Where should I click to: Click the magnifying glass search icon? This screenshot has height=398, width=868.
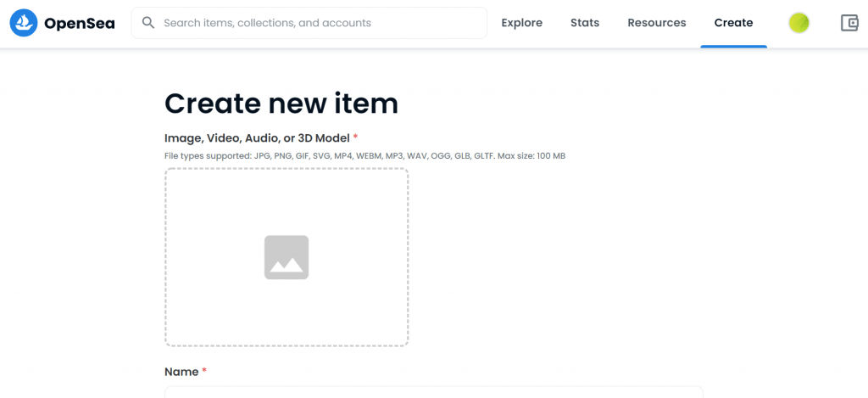(x=147, y=23)
